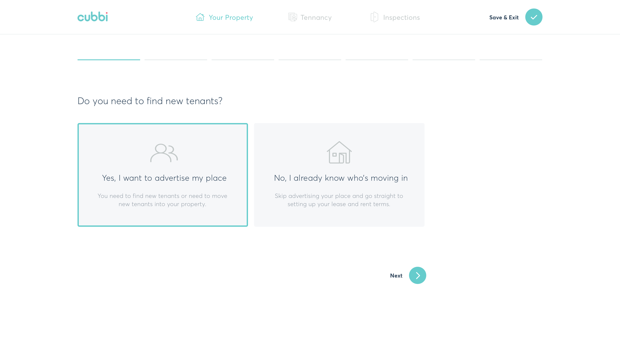620x364 pixels.
Task: Switch to the Tennancy tab label
Action: tap(316, 17)
